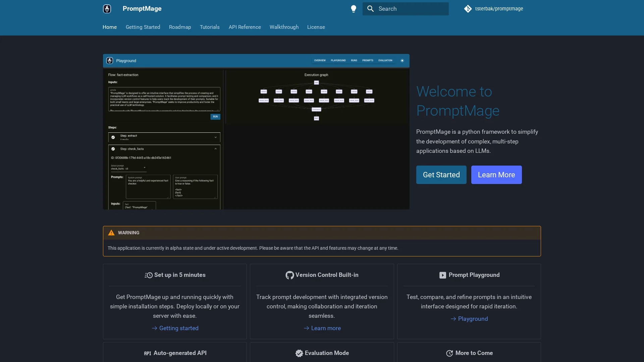Viewport: 644px width, 362px height.
Task: Click check icon beside 'Step: check_facts'
Action: [113, 149]
